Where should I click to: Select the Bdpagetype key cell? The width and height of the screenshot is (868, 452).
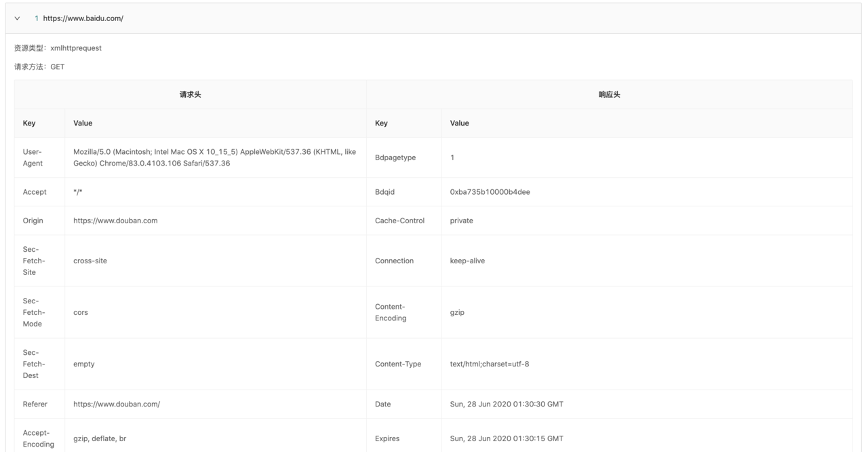click(404, 157)
